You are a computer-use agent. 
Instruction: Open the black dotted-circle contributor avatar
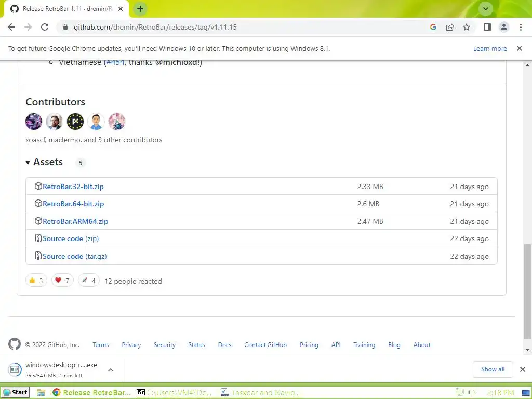[75, 122]
